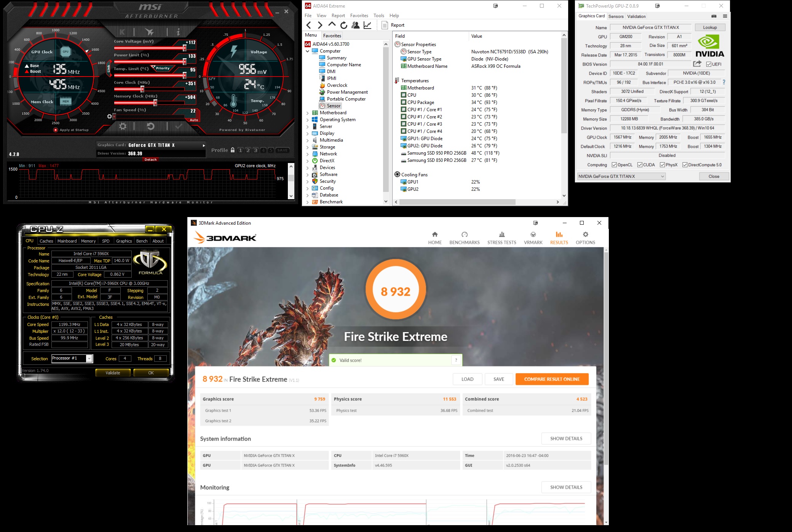Toggle the PhysX checkbox in GPU-Z
The image size is (792, 532).
click(663, 165)
